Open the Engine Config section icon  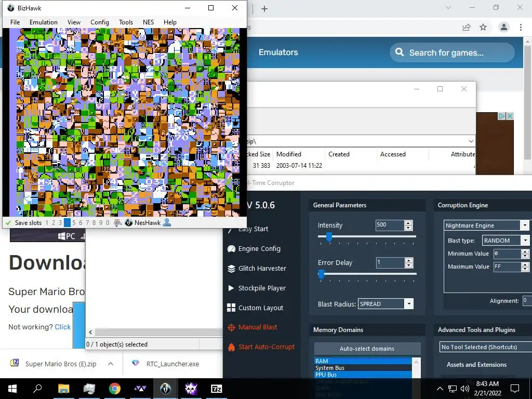231,249
